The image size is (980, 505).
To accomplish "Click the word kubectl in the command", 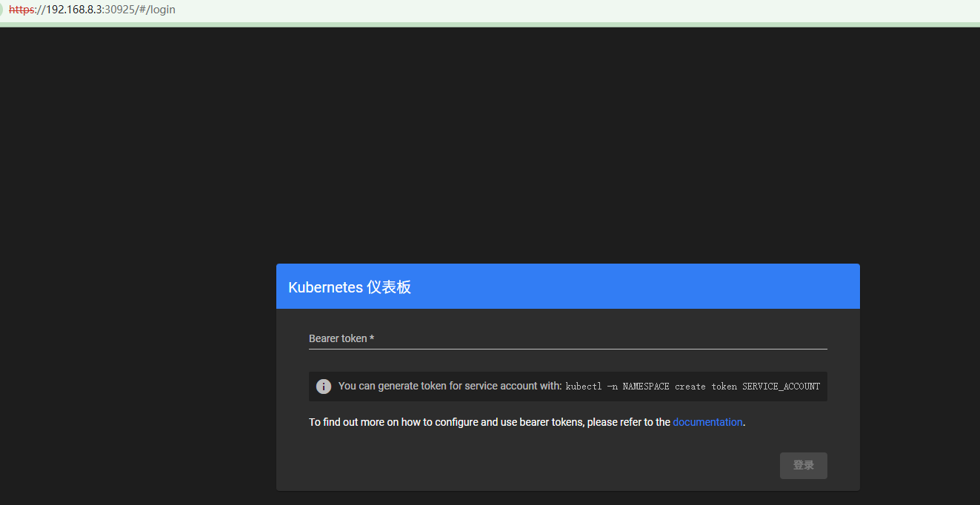I will pos(584,387).
